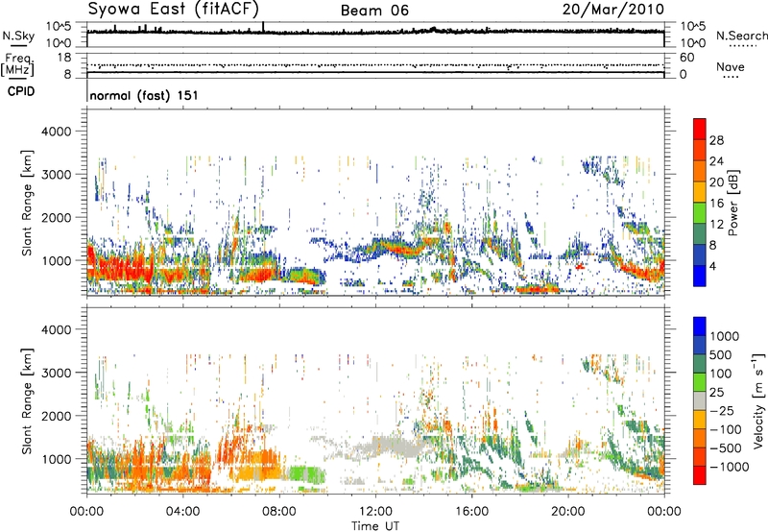Click the '08:00' time tick label
Viewport: 768px width, 532px height.
coord(278,512)
